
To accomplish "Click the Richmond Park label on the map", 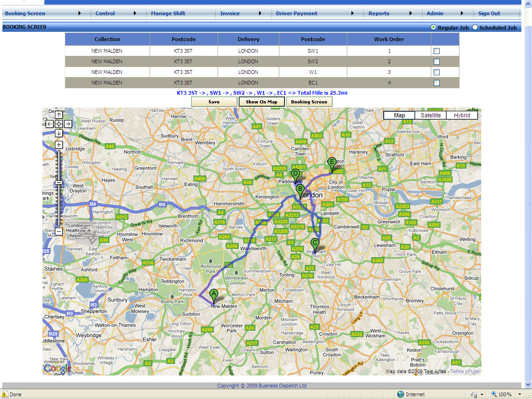I will click(211, 269).
